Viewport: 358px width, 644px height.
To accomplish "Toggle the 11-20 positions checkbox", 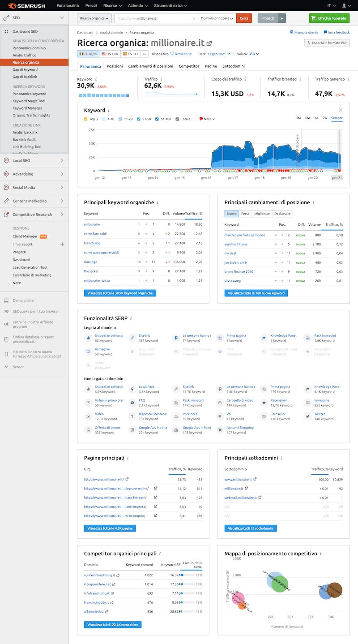I will (x=120, y=119).
